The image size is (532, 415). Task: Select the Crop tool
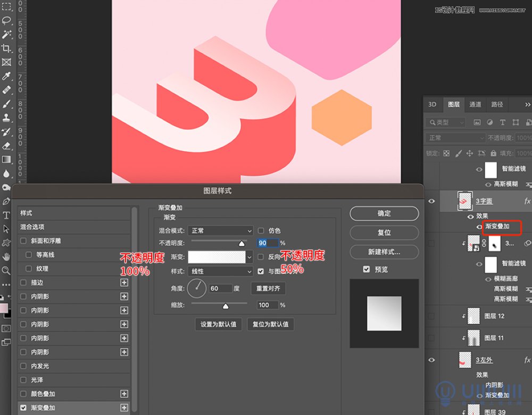tap(6, 48)
